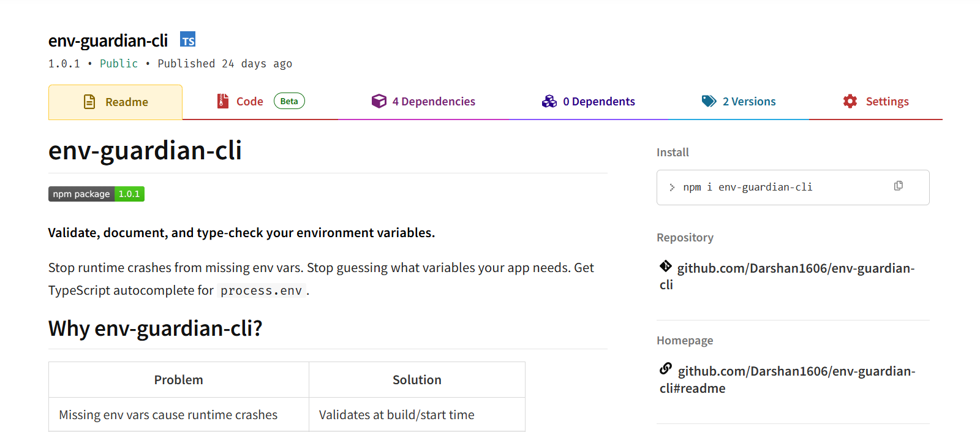Click the Problem column header
The height and width of the screenshot is (432, 980).
point(178,380)
